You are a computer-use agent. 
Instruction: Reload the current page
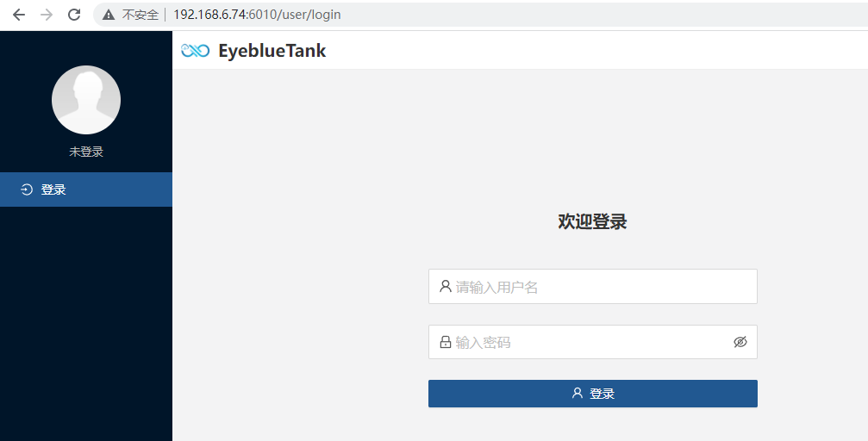(74, 15)
